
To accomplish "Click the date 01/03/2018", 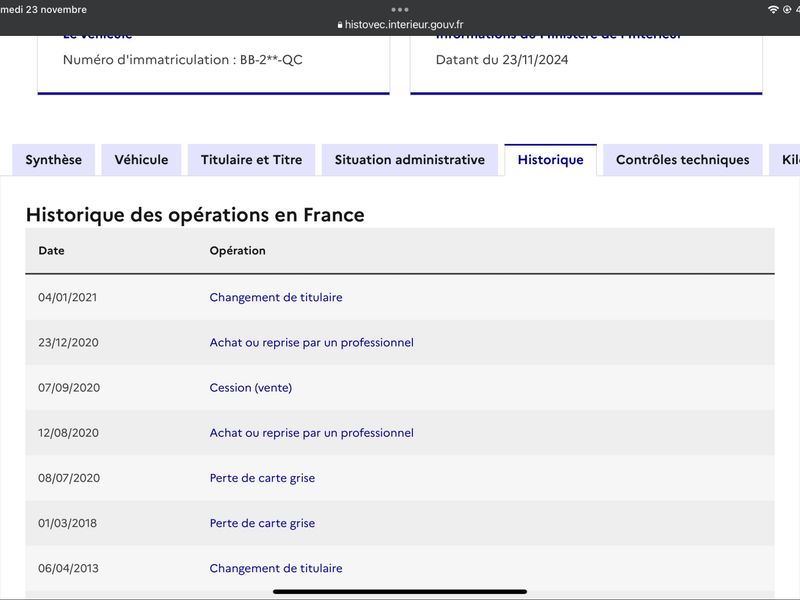I will [67, 523].
